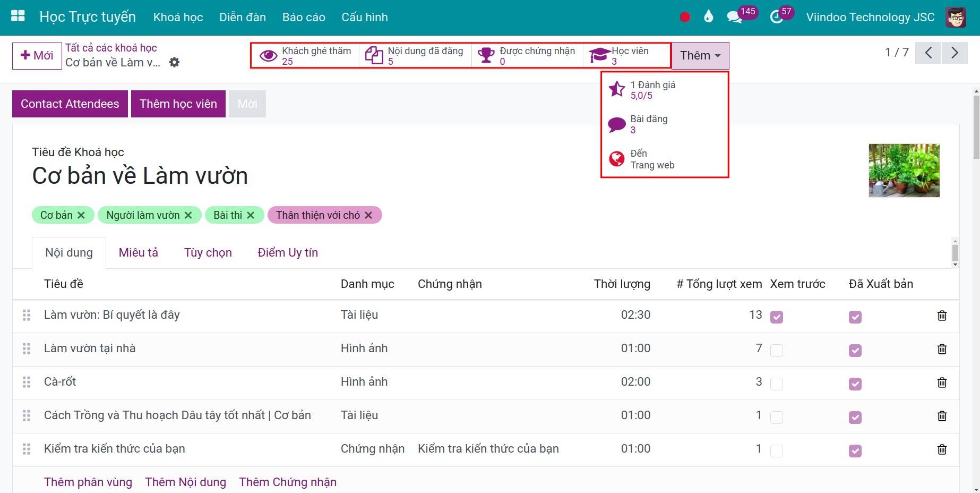This screenshot has height=493, width=980.
Task: Switch to the Miêu tả tab
Action: pyautogui.click(x=139, y=252)
